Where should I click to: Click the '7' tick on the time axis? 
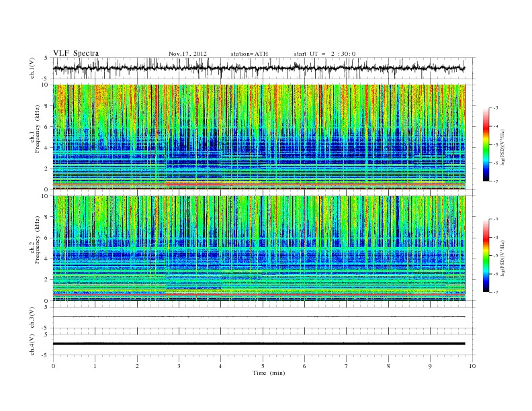347,366
